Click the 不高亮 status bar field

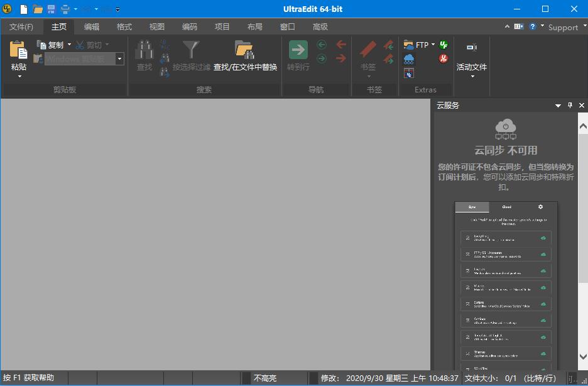(264, 378)
